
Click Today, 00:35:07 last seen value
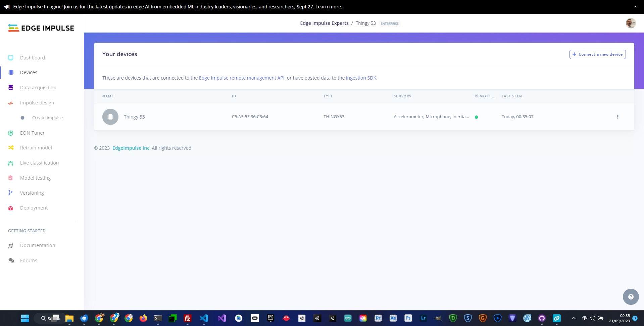(517, 117)
